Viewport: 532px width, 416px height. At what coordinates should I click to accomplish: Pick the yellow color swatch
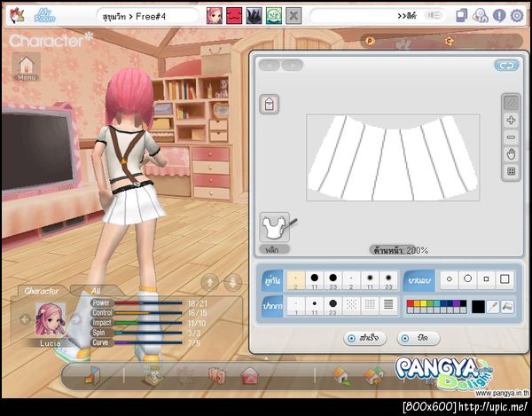tap(424, 303)
